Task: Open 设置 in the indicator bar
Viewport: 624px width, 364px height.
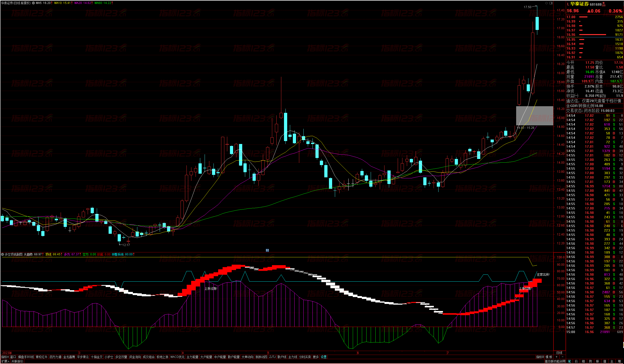Action: (324, 357)
